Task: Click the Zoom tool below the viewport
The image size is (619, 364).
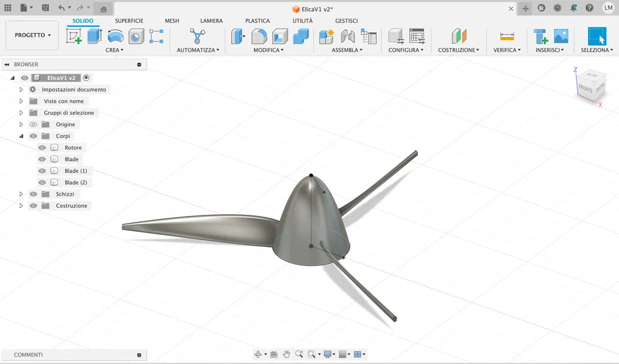Action: (300, 354)
